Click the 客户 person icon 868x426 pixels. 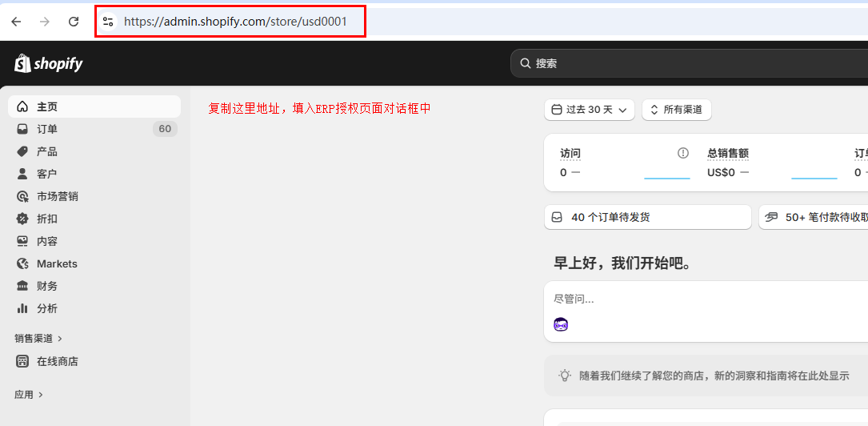pyautogui.click(x=22, y=174)
